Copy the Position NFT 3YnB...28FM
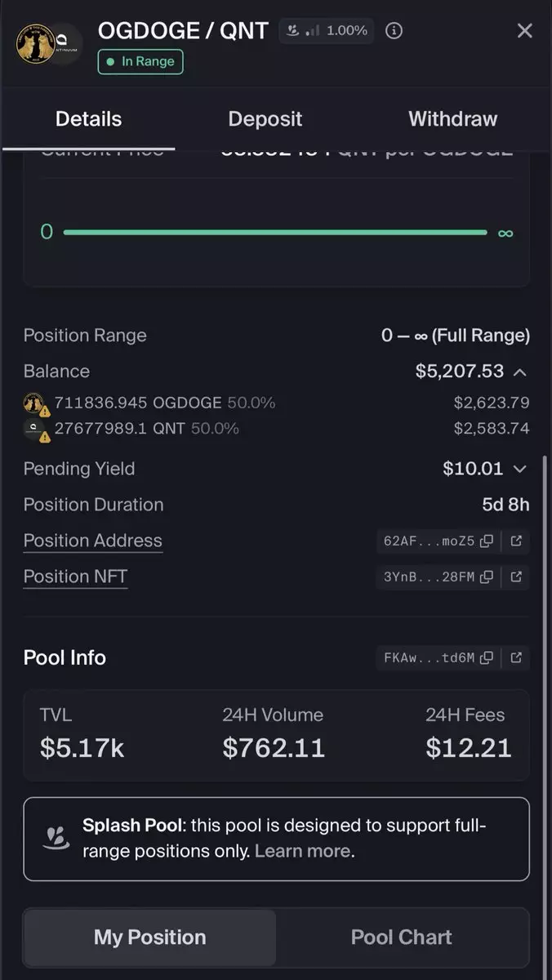This screenshot has width=552, height=980. pyautogui.click(x=487, y=577)
